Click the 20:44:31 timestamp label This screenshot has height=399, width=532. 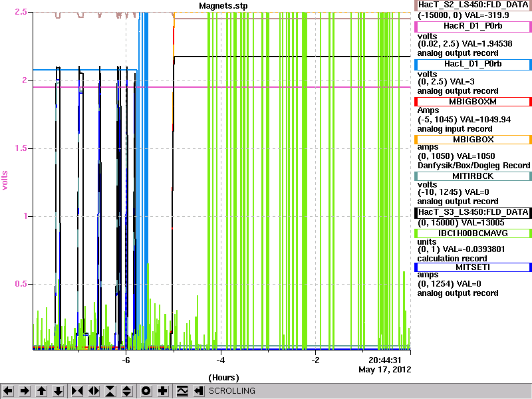pos(385,360)
